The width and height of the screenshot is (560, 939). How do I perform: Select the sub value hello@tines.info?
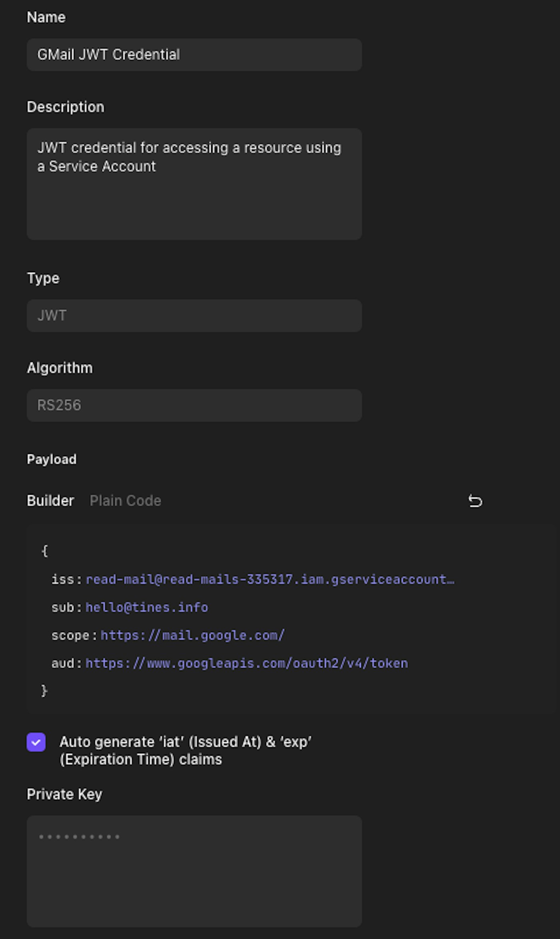(147, 608)
